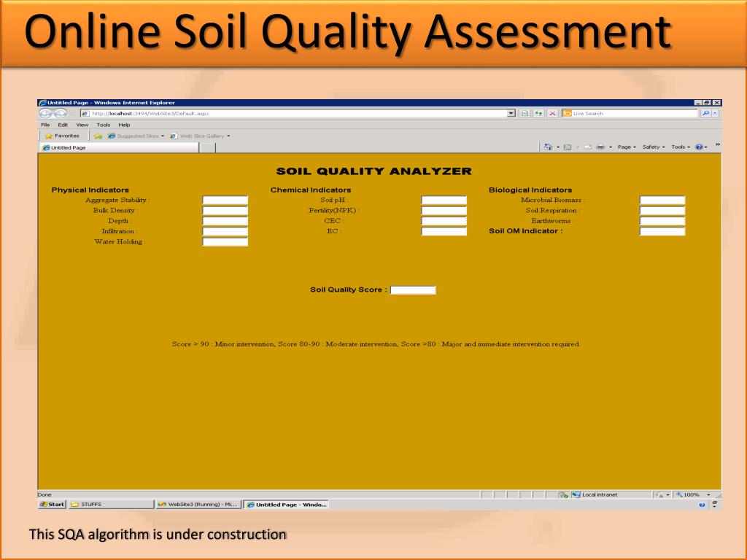
Task: Open the Page command dropdown
Action: (627, 147)
